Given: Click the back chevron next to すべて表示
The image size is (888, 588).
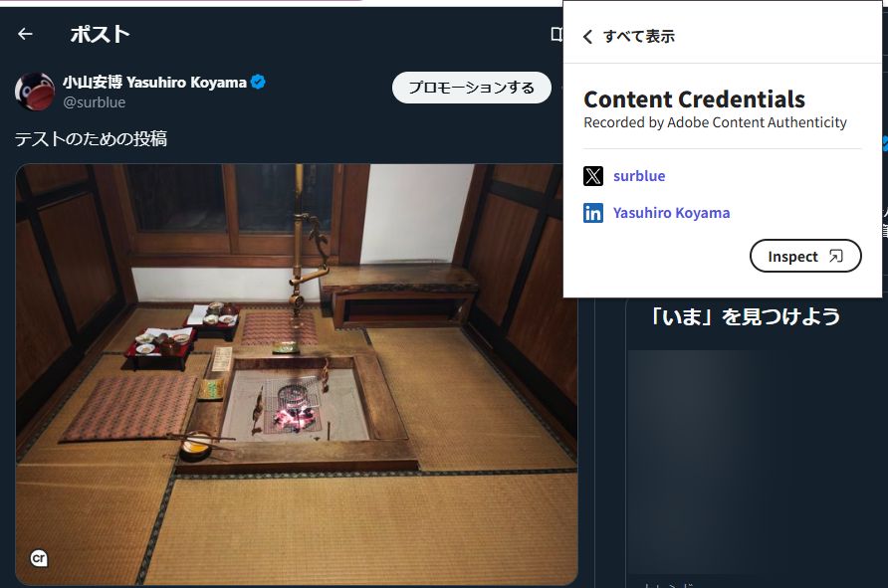Looking at the screenshot, I should tap(587, 34).
